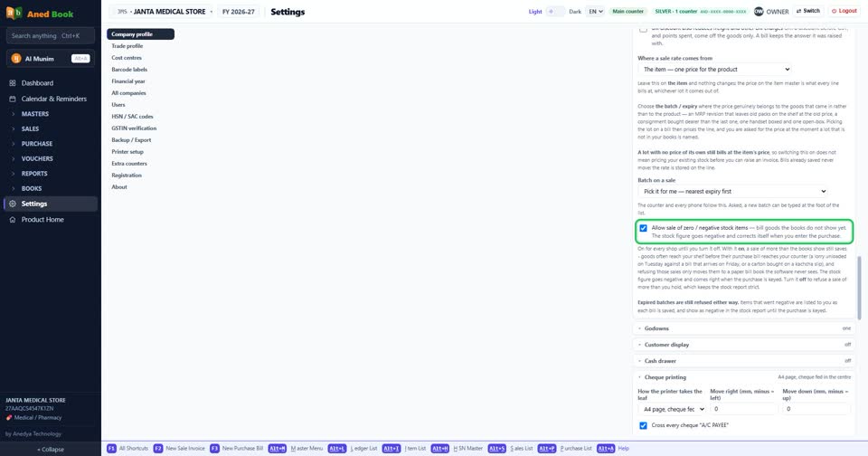Open the Backup / Export tab

point(141,140)
